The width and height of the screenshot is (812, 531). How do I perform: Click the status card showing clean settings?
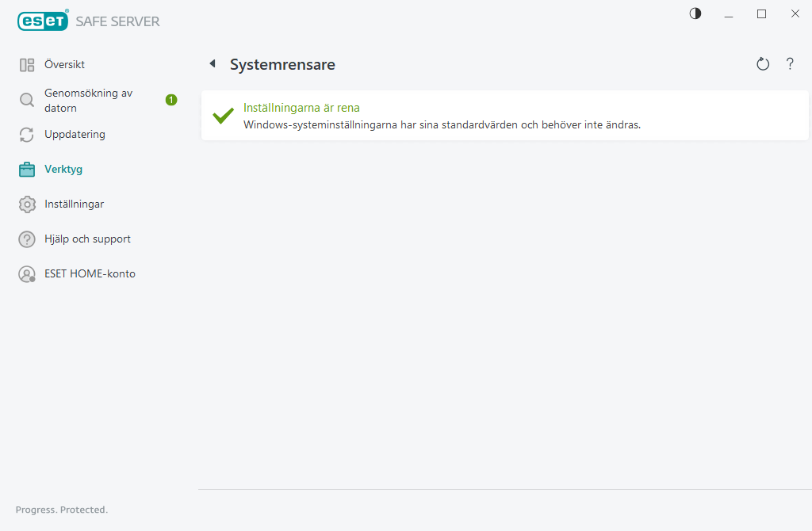(x=504, y=115)
